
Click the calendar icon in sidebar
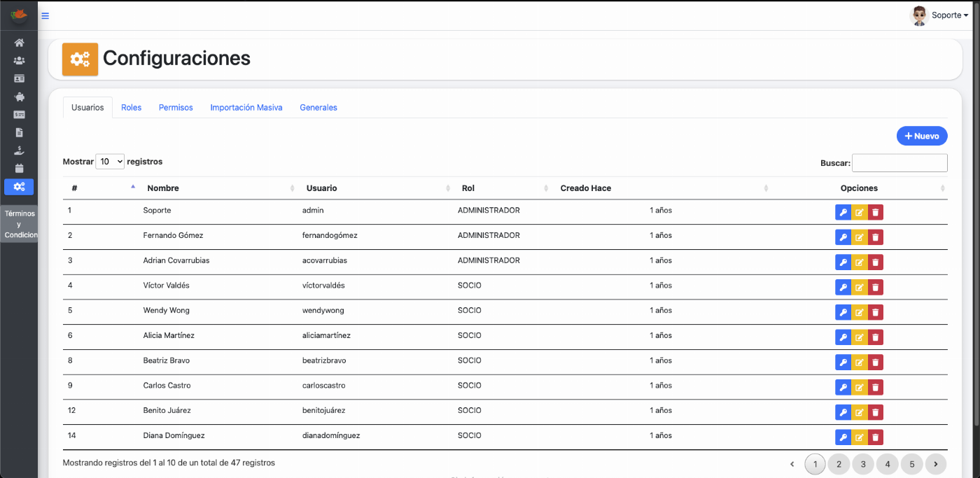[x=19, y=168]
